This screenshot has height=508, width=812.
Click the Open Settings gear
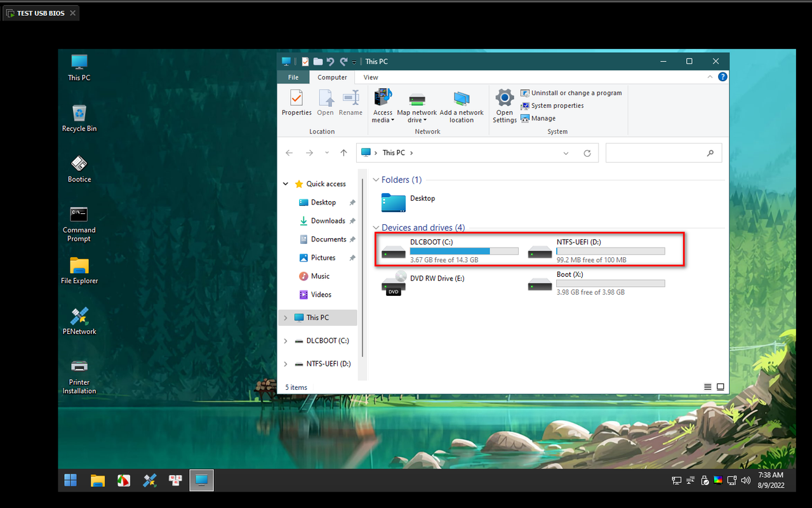(505, 106)
